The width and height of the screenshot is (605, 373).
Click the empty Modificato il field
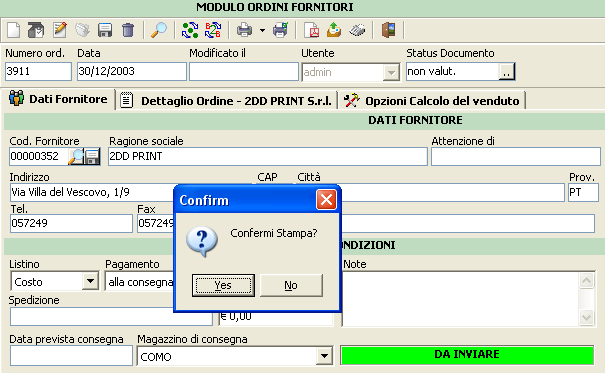[x=243, y=71]
